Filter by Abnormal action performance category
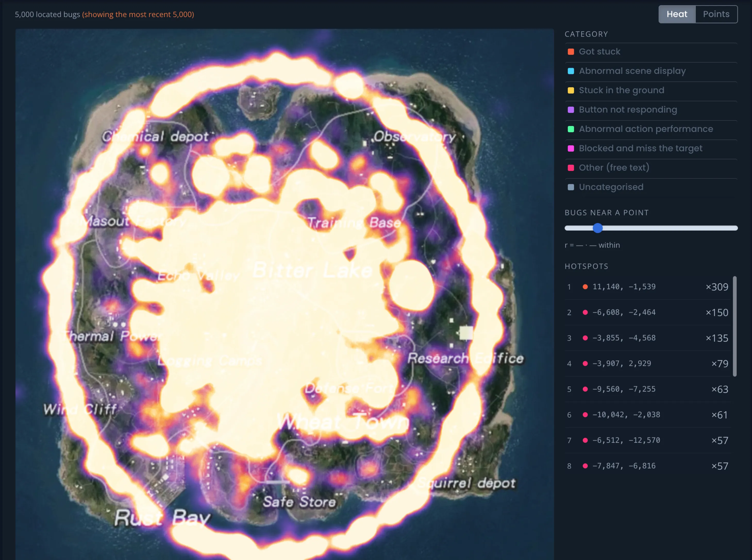Viewport: 752px width, 560px height. tap(651, 129)
